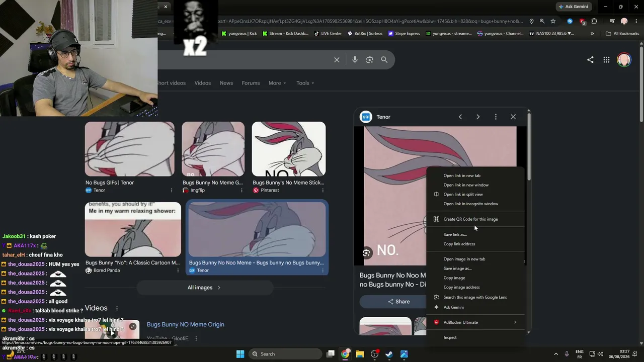
Task: Show the previous image in Tenor preview
Action: tap(460, 117)
